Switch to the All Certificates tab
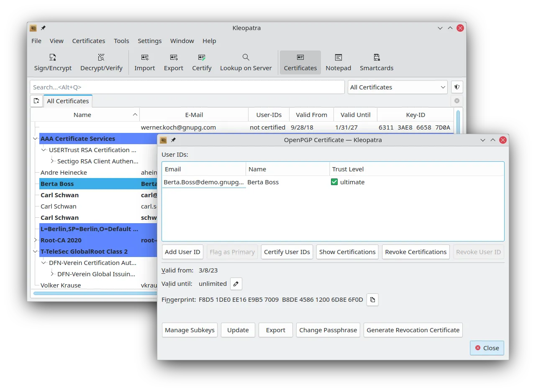 (68, 101)
